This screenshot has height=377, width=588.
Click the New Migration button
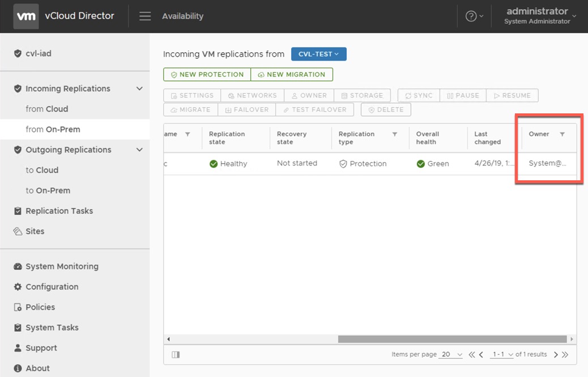pos(292,74)
